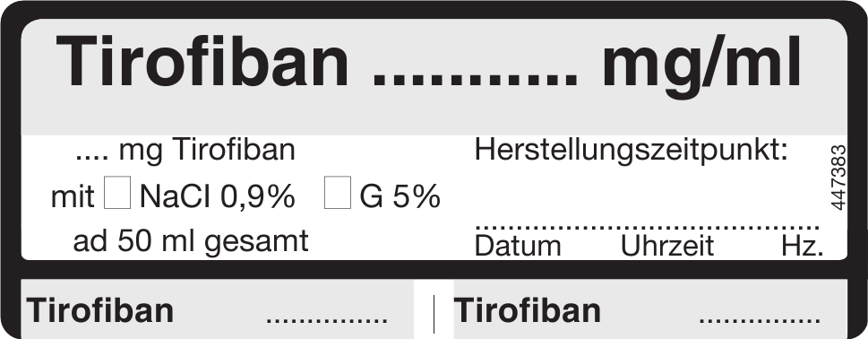The width and height of the screenshot is (868, 339).
Task: Click the dotted line above Datum
Action: (647, 227)
